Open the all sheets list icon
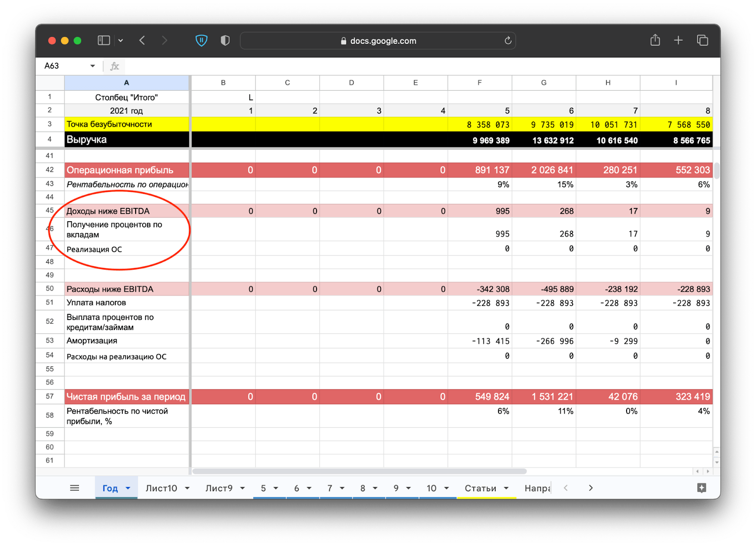The image size is (756, 546). click(75, 488)
